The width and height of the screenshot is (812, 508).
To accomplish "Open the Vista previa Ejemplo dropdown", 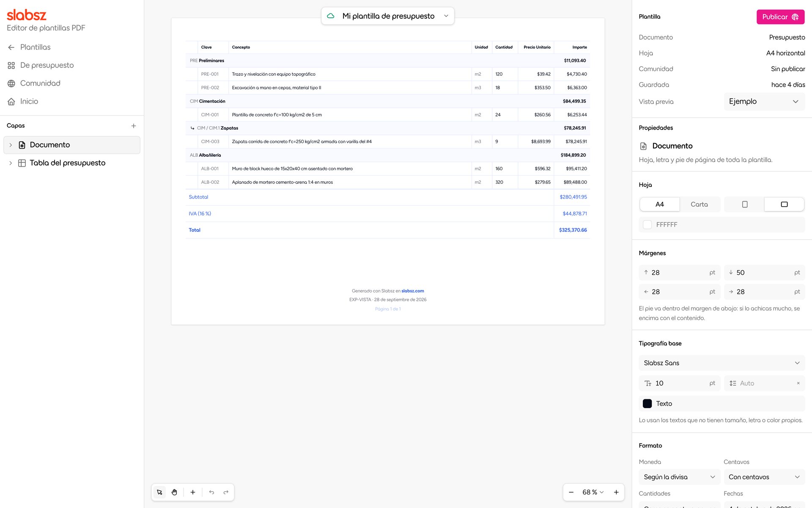I will pos(764,102).
